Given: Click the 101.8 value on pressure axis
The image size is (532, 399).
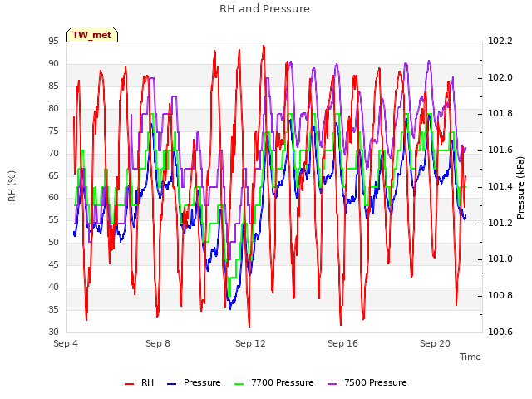Looking at the screenshot, I should (x=500, y=114).
